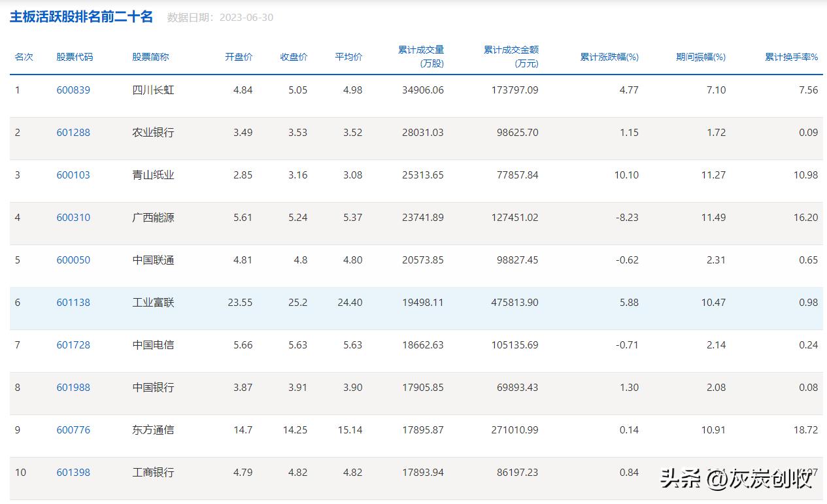Click the 股票代码 column header
Viewport: 827px width, 504px height.
[x=75, y=57]
